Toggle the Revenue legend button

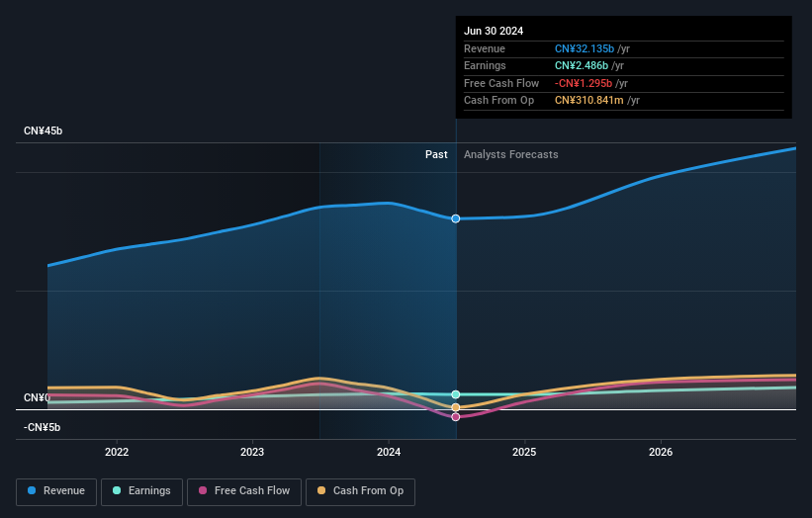(56, 491)
